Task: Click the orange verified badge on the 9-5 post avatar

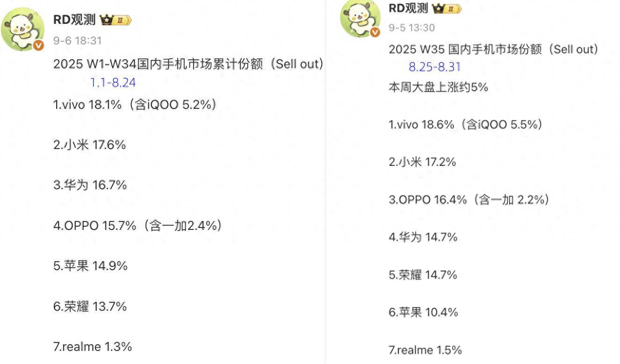Action: click(375, 32)
